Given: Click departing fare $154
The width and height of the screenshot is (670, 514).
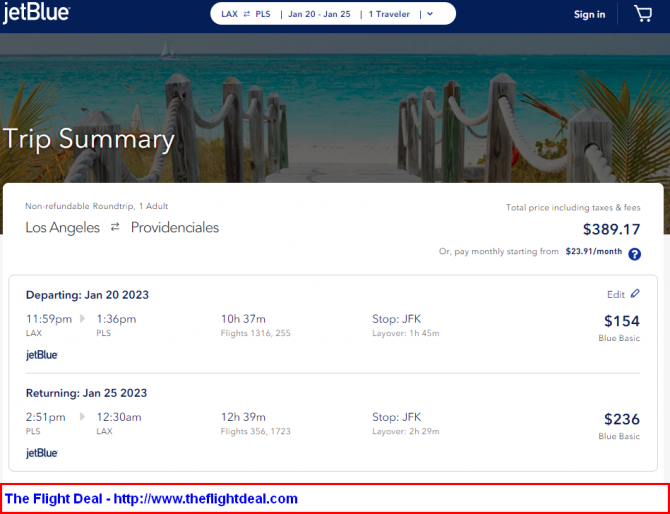Looking at the screenshot, I should pyautogui.click(x=622, y=321).
